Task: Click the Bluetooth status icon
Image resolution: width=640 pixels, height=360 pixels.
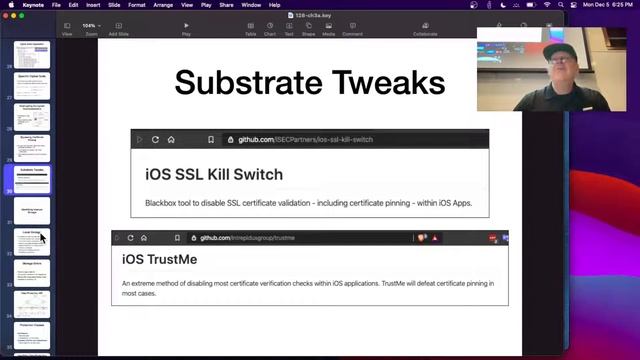Action: 489,5
